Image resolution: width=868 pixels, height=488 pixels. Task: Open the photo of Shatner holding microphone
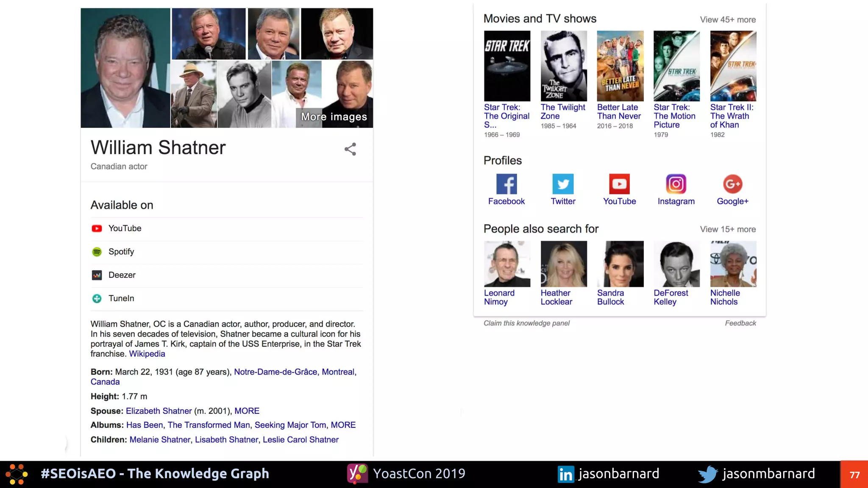point(209,34)
